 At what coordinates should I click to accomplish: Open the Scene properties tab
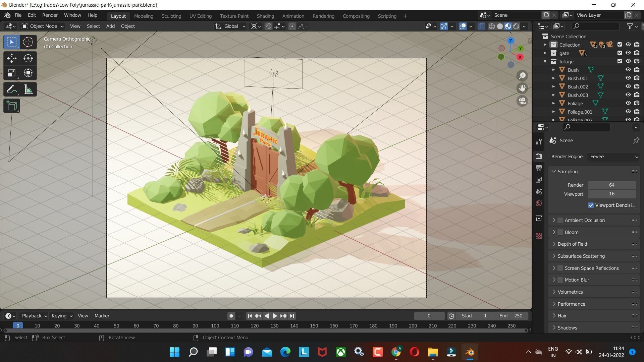point(539,191)
